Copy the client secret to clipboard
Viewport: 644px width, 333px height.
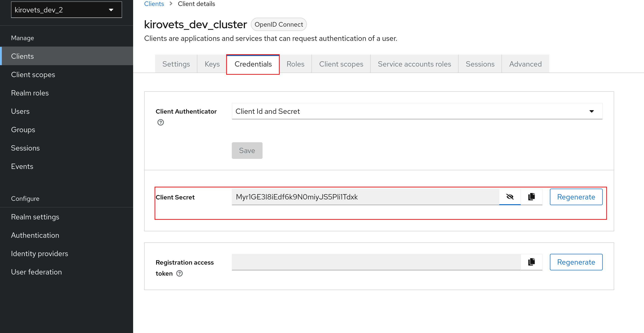point(531,197)
